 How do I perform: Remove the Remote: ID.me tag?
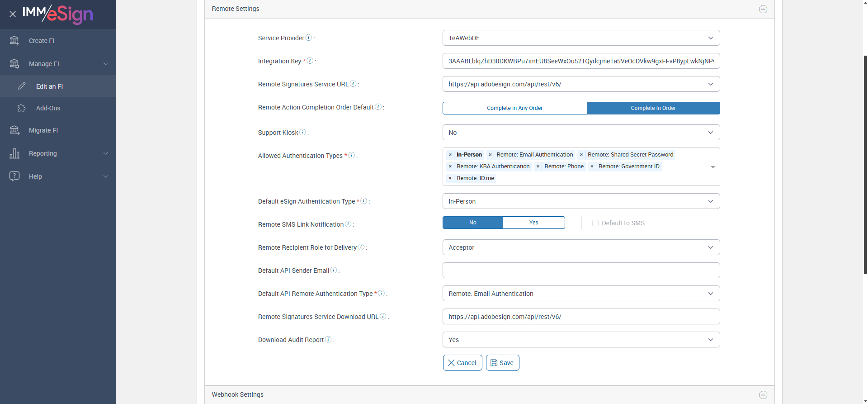pyautogui.click(x=450, y=178)
